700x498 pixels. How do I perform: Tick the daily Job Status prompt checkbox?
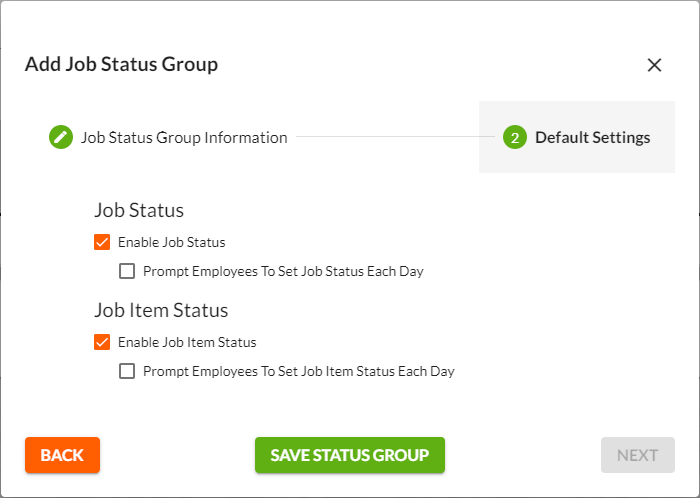pos(127,271)
